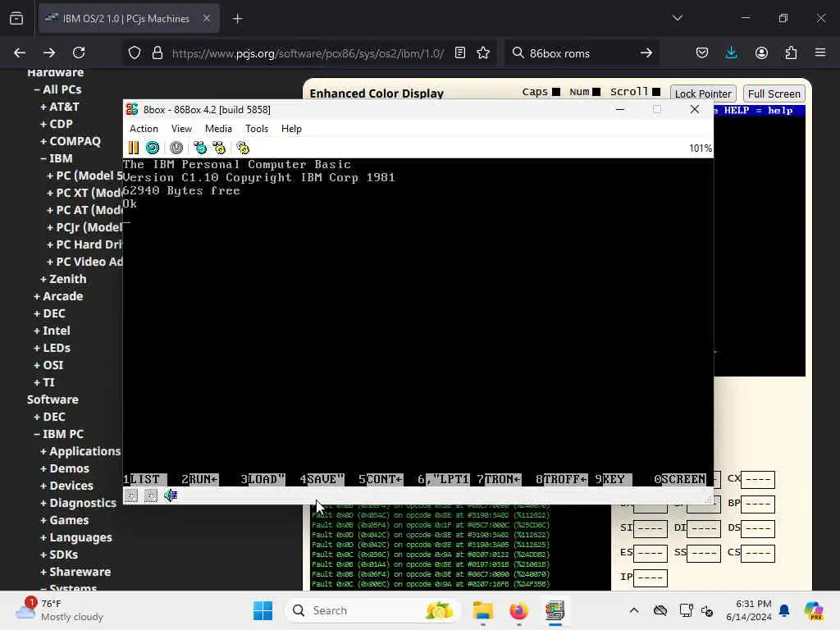
Task: Click the Firefox address bar URL
Action: pyautogui.click(x=308, y=53)
